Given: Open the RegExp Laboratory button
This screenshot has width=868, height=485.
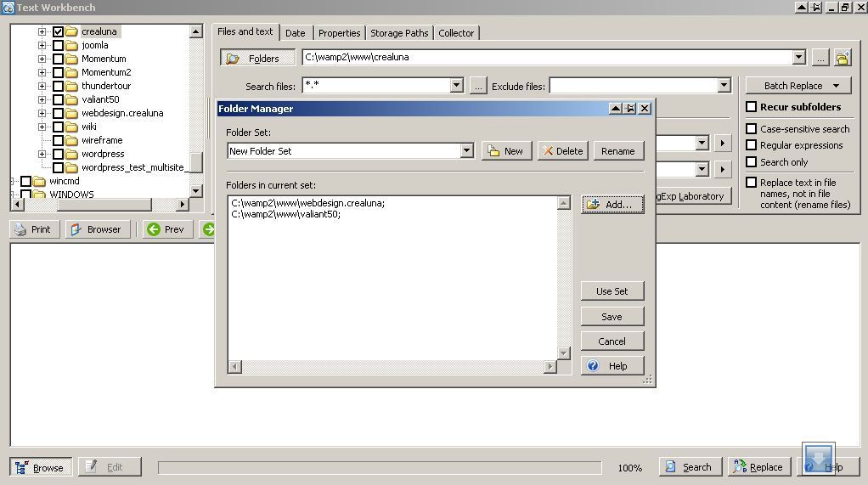Looking at the screenshot, I should (692, 196).
